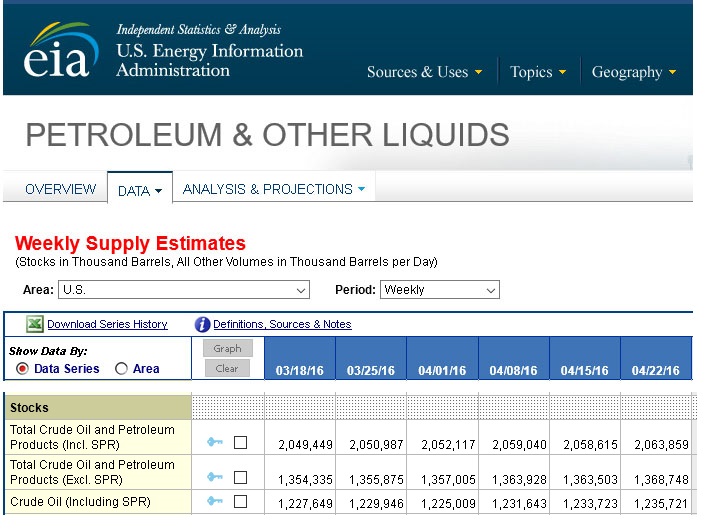Select the Area radio button

(x=122, y=369)
